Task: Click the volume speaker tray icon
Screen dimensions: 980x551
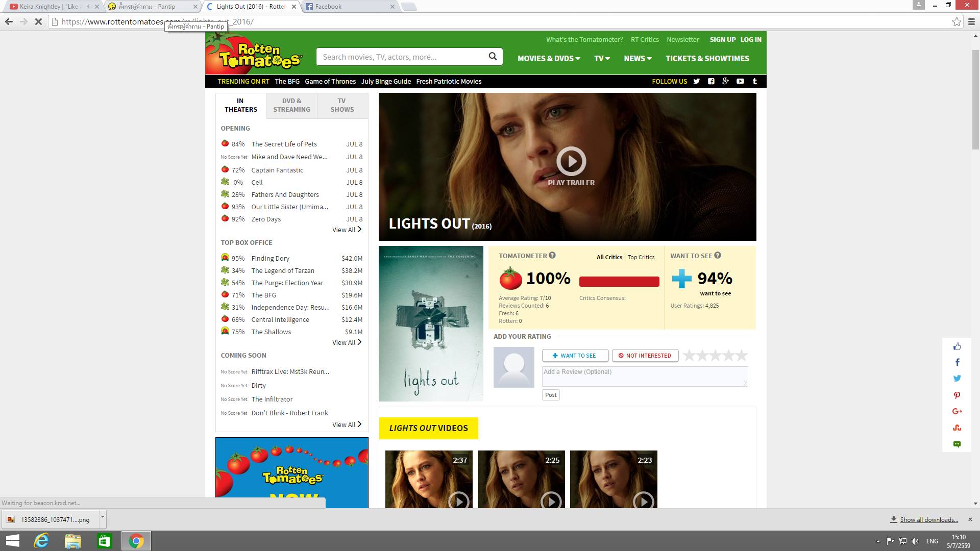Action: point(915,541)
